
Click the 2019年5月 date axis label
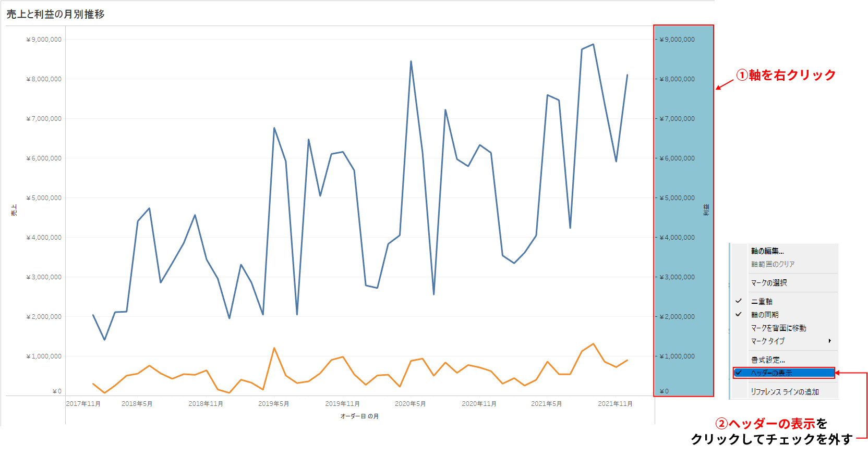point(274,404)
